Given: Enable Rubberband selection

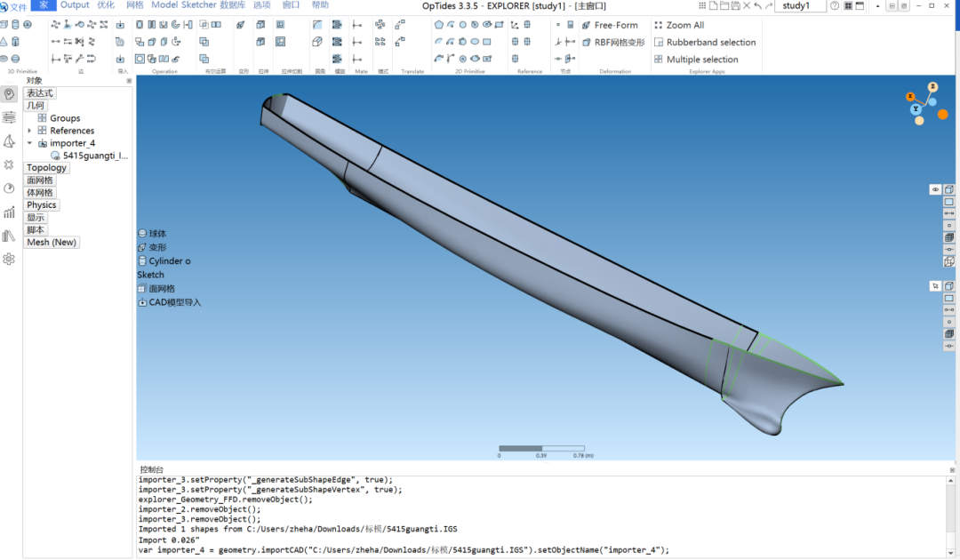Looking at the screenshot, I should 705,43.
